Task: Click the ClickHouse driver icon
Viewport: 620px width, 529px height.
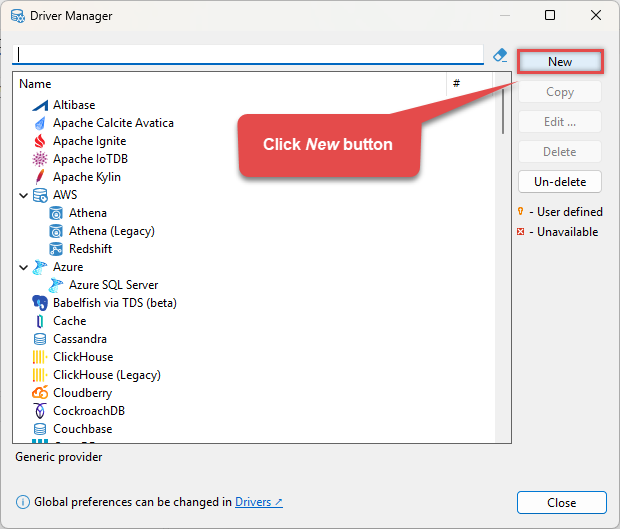Action: pyautogui.click(x=40, y=357)
